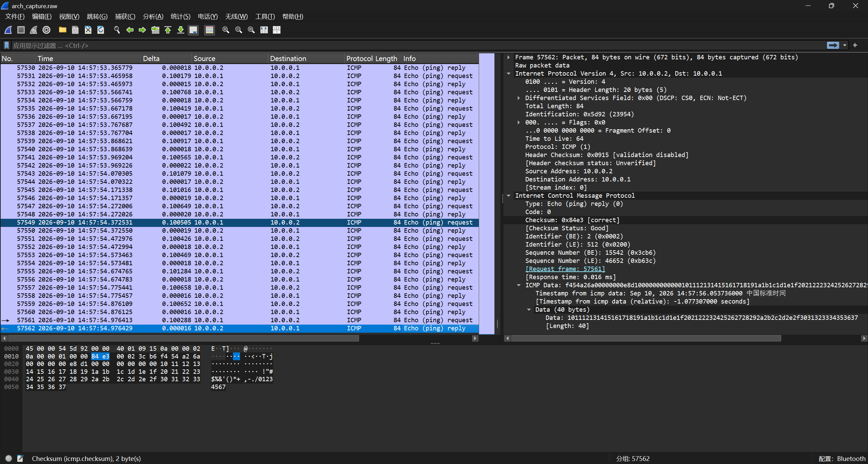Open capture file properties status icon
The image size is (868, 464).
click(20, 459)
